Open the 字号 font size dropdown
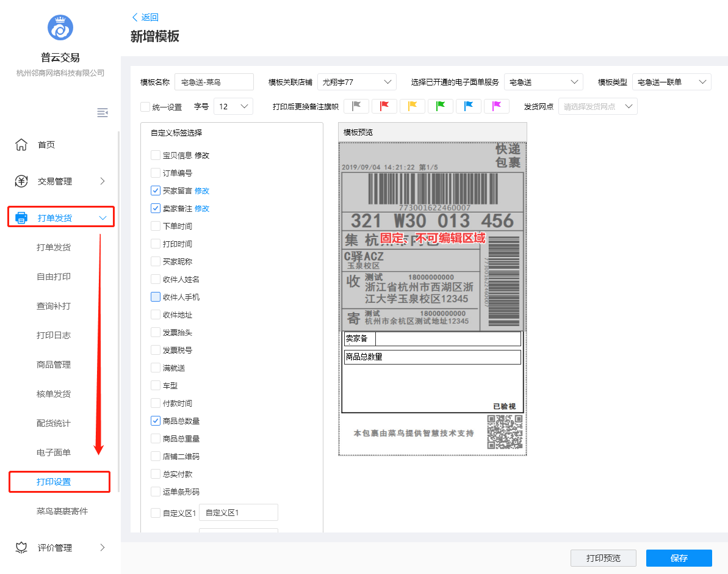 (x=233, y=106)
